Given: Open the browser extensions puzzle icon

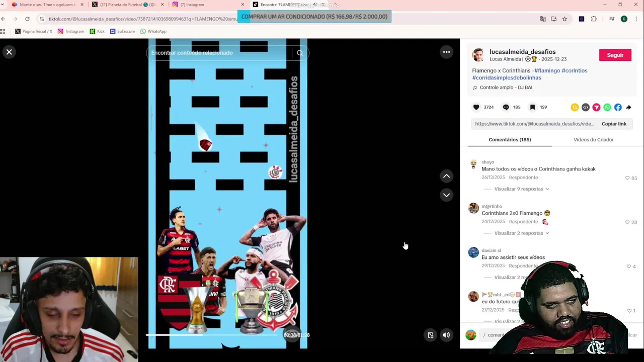Looking at the screenshot, I should point(594,19).
